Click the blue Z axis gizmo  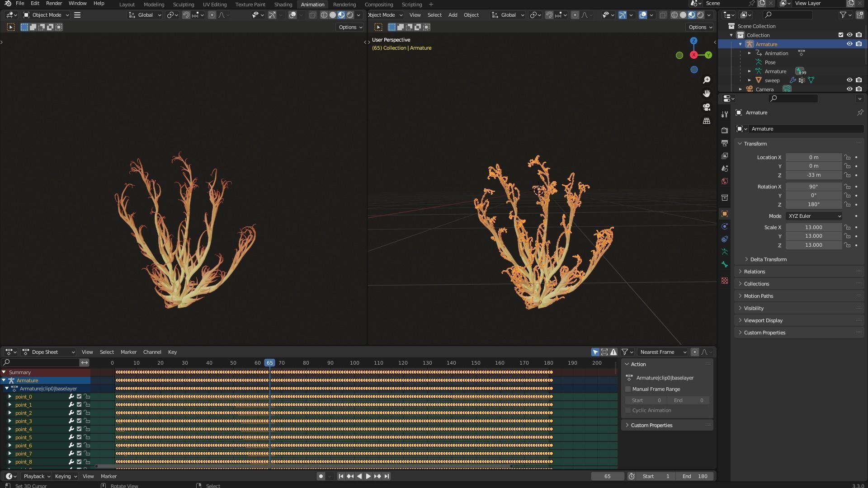tap(693, 41)
